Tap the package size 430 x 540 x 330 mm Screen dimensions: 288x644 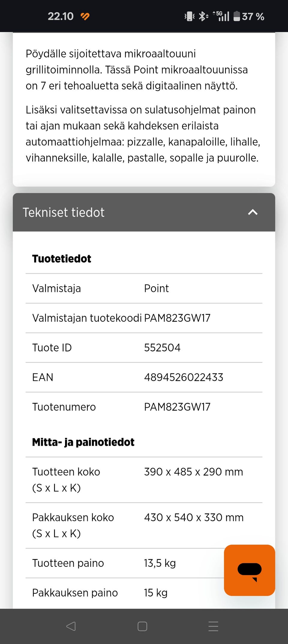click(x=194, y=518)
